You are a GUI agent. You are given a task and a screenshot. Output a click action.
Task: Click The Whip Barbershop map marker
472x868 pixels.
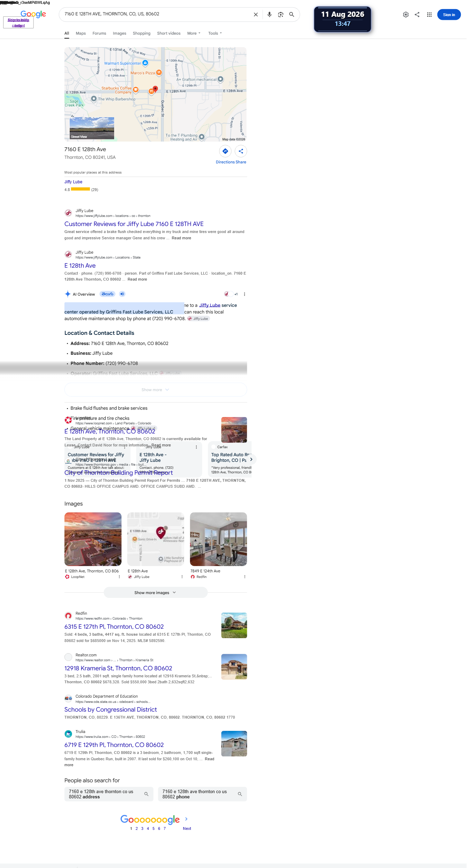coord(94,99)
